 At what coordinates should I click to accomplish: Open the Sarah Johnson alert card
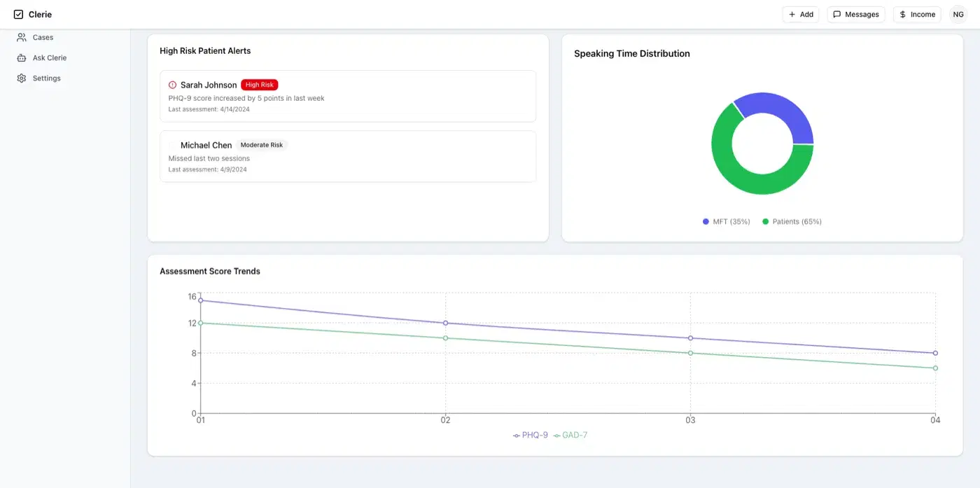tap(348, 96)
